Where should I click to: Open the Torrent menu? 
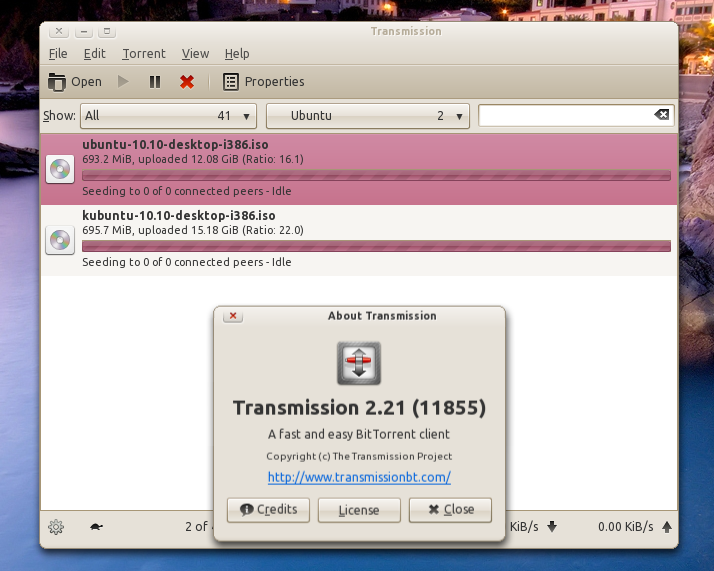click(x=144, y=54)
